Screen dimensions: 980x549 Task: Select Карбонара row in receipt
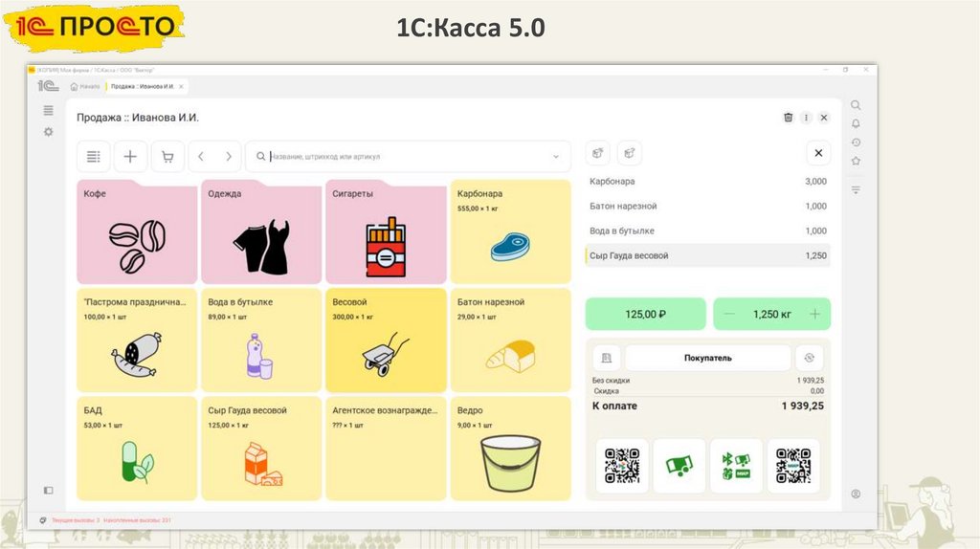pos(707,181)
